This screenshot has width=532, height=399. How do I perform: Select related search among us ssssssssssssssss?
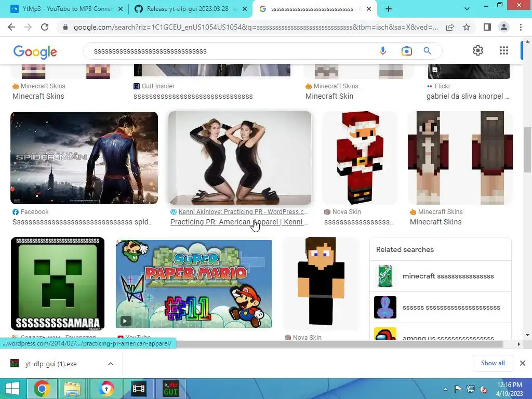pos(441,332)
